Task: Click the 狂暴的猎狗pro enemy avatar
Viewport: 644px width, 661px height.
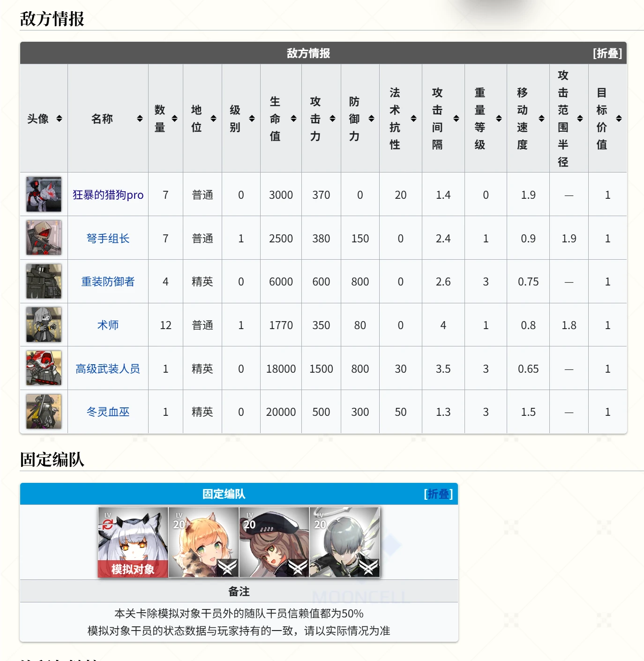Action: [44, 195]
